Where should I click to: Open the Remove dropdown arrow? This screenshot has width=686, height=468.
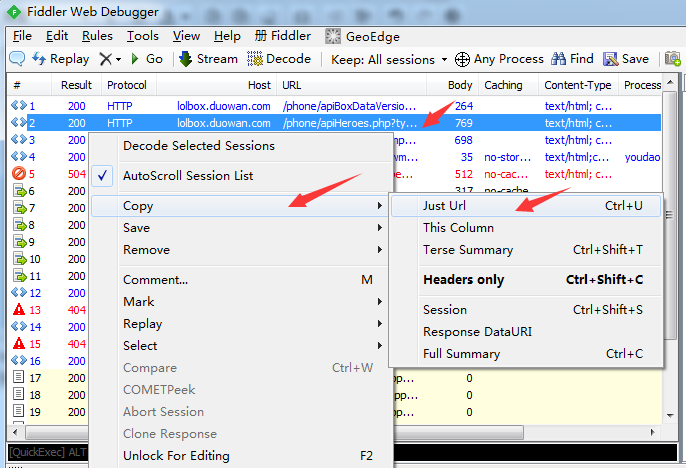tap(119, 59)
